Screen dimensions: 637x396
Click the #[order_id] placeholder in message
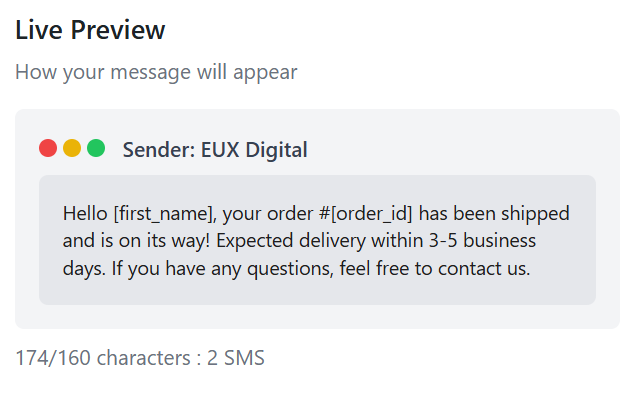coord(366,214)
